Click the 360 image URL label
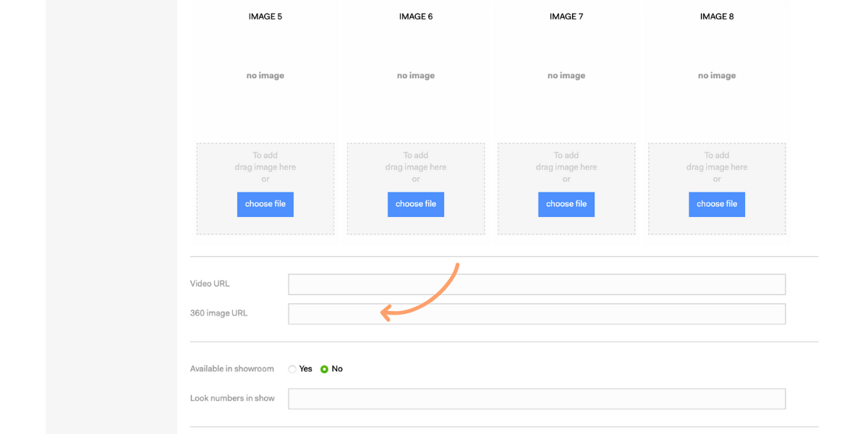 (219, 313)
